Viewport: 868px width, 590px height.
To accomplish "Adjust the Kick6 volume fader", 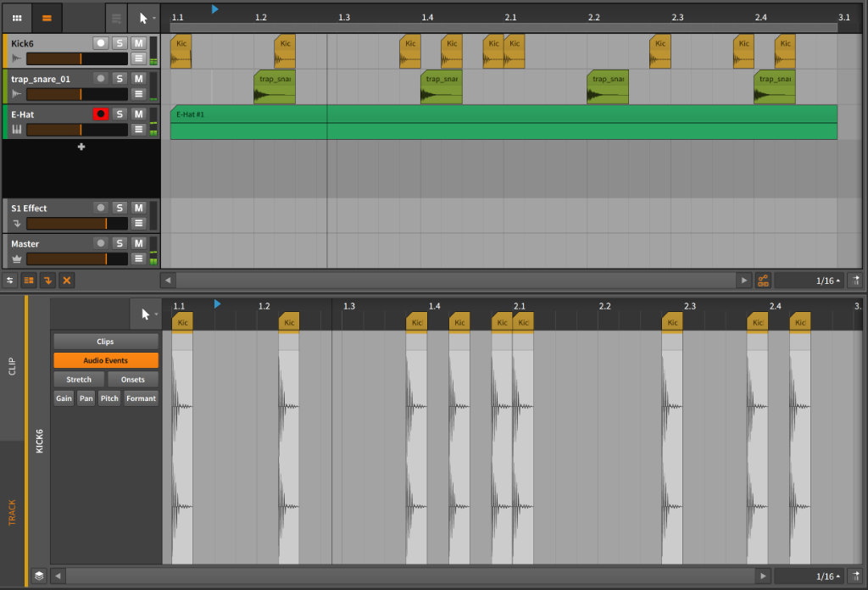I will tap(77, 58).
